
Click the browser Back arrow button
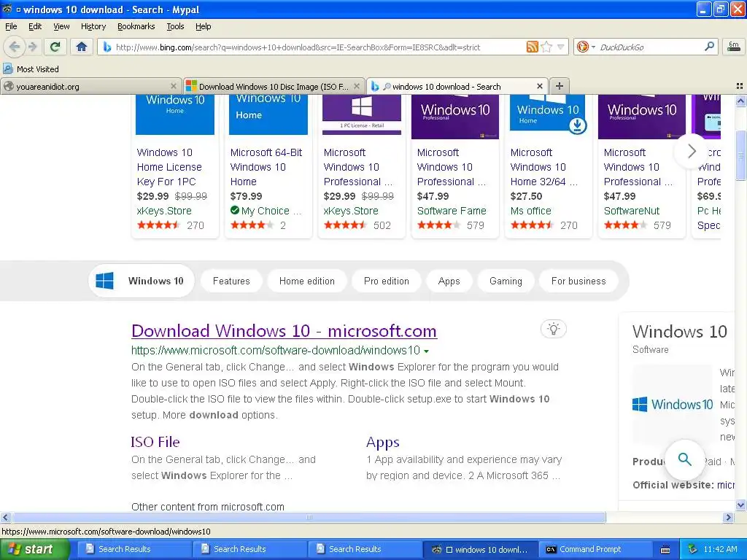[15, 47]
